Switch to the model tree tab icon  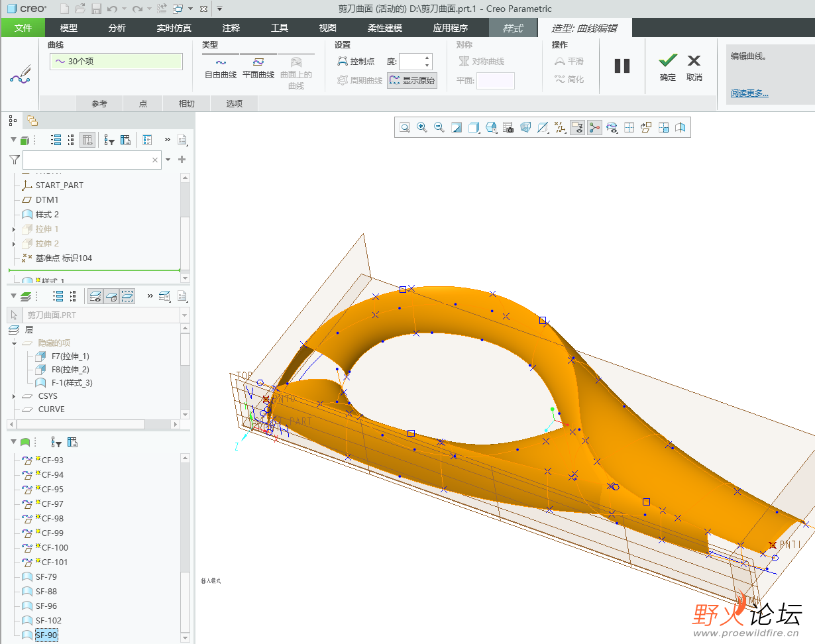(x=13, y=121)
